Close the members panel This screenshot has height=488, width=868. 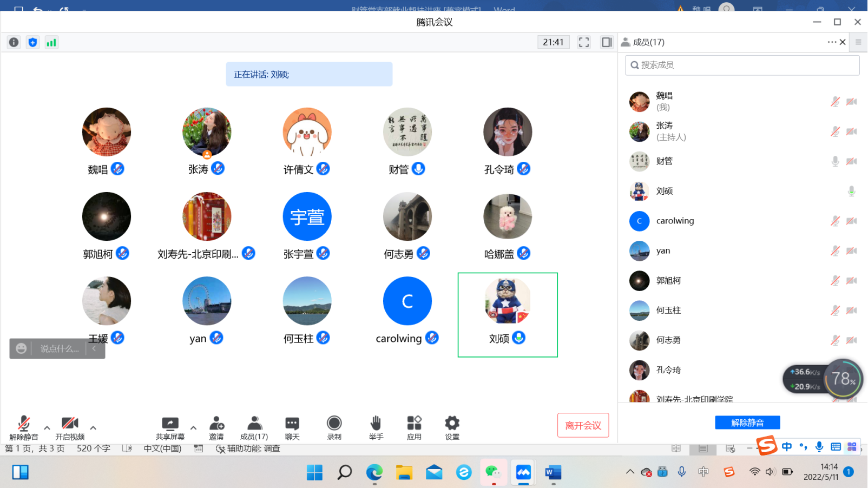843,42
